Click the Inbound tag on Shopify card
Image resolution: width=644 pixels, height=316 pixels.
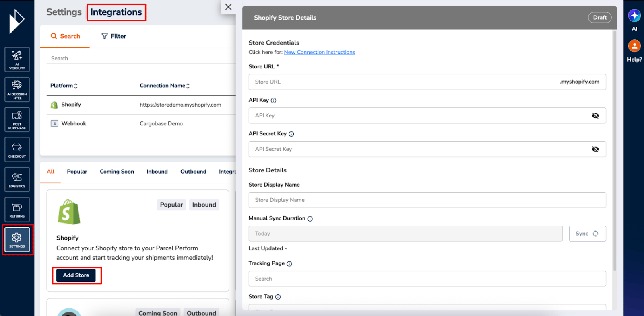tap(204, 205)
